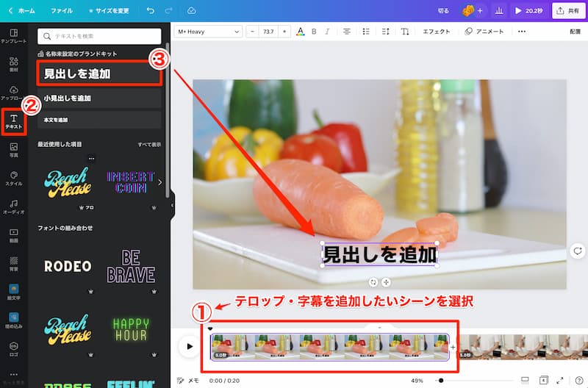Image resolution: width=588 pixels, height=388 pixels.
Task: Click the Add body text button
Action: tap(99, 120)
